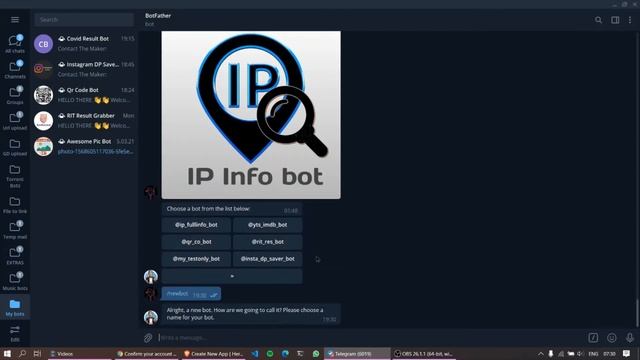Click the Awesome Pic Bot avatar

click(43, 147)
